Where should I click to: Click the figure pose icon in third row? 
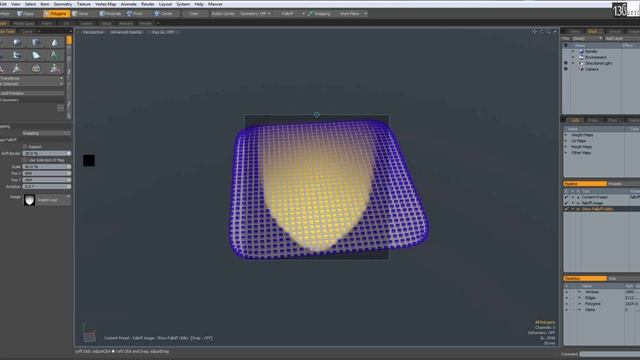[x=17, y=69]
